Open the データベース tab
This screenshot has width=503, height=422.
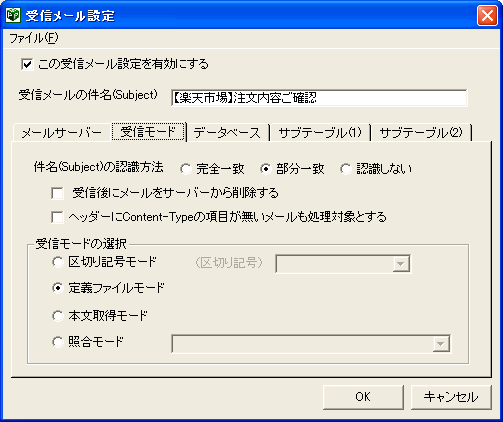(227, 133)
